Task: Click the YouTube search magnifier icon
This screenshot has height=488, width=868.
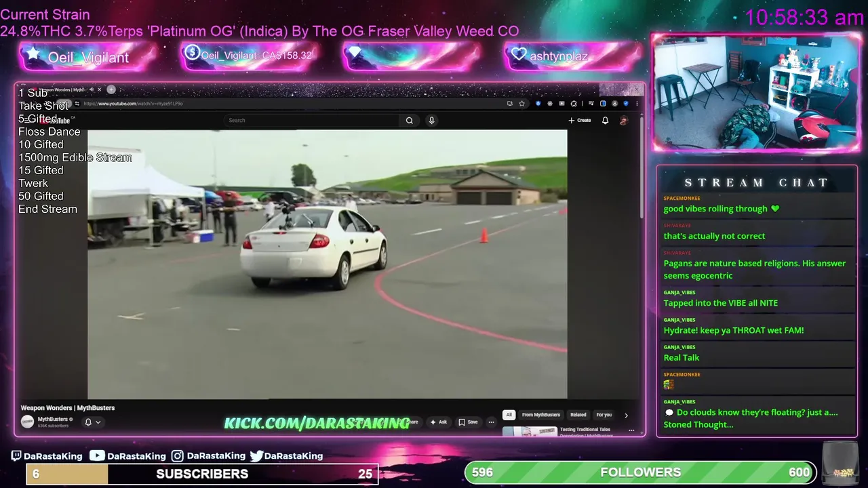Action: pos(409,120)
